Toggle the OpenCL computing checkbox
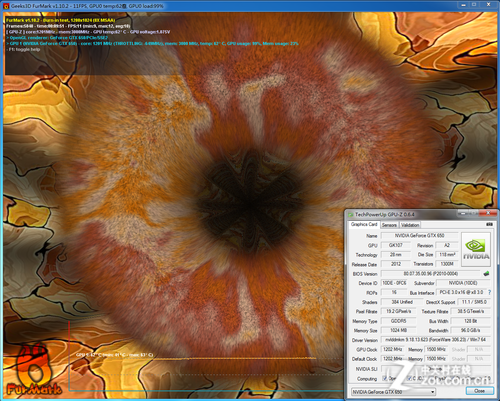Viewport: 500px width, 401px height. 385,378
